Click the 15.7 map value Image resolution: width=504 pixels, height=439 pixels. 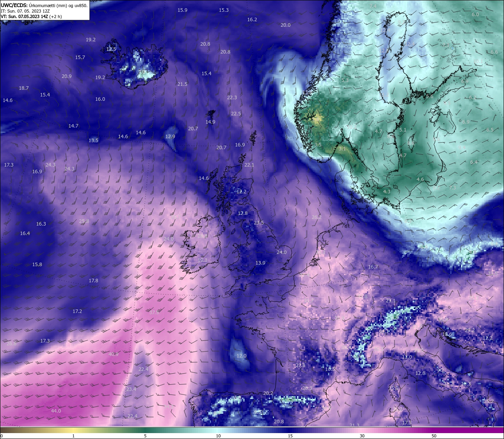pos(80,57)
